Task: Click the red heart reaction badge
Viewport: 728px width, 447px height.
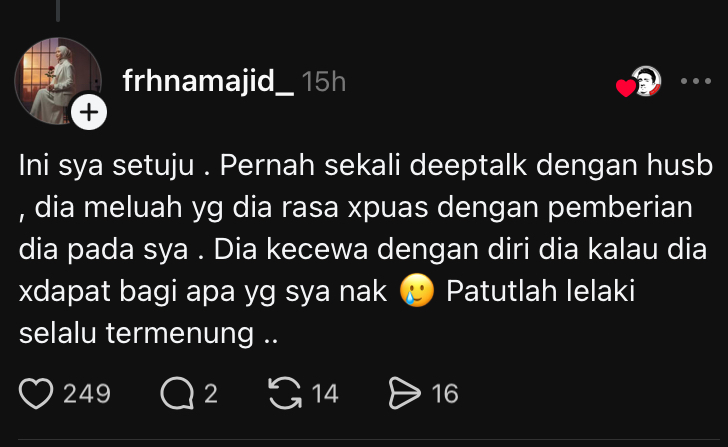Action: [x=625, y=88]
